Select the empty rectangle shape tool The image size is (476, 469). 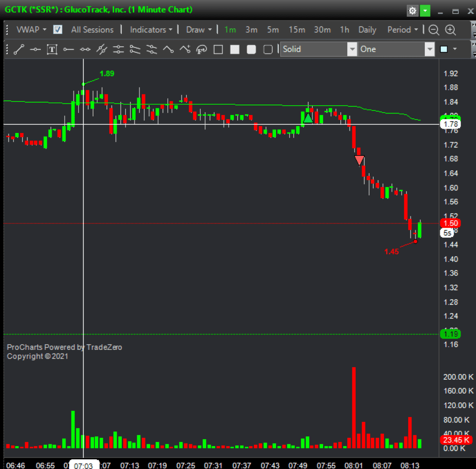pos(218,49)
